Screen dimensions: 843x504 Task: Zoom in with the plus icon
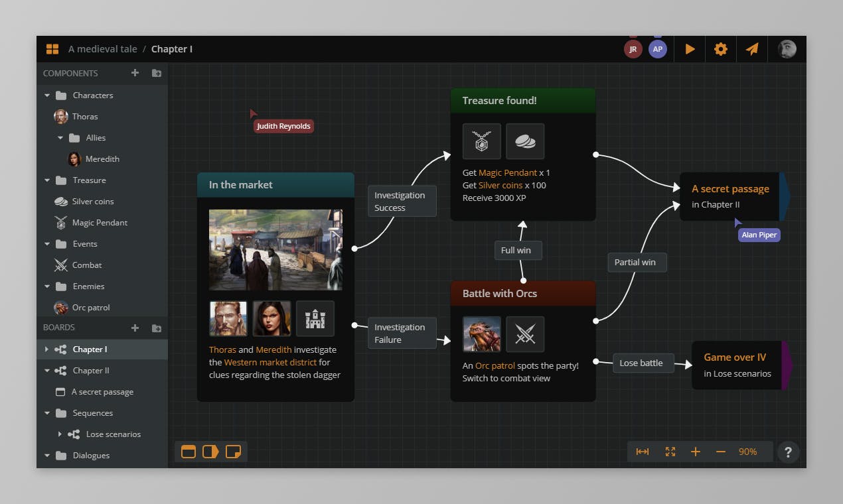pyautogui.click(x=695, y=452)
